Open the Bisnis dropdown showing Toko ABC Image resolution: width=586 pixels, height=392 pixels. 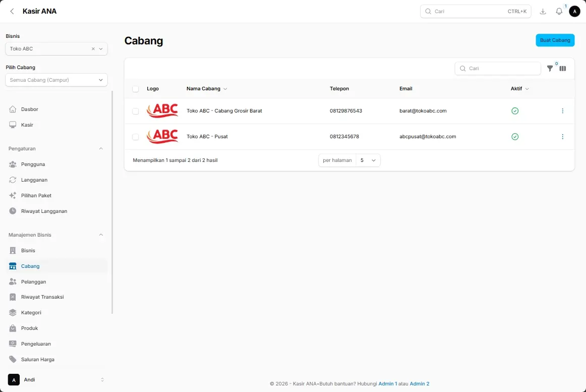(x=56, y=48)
